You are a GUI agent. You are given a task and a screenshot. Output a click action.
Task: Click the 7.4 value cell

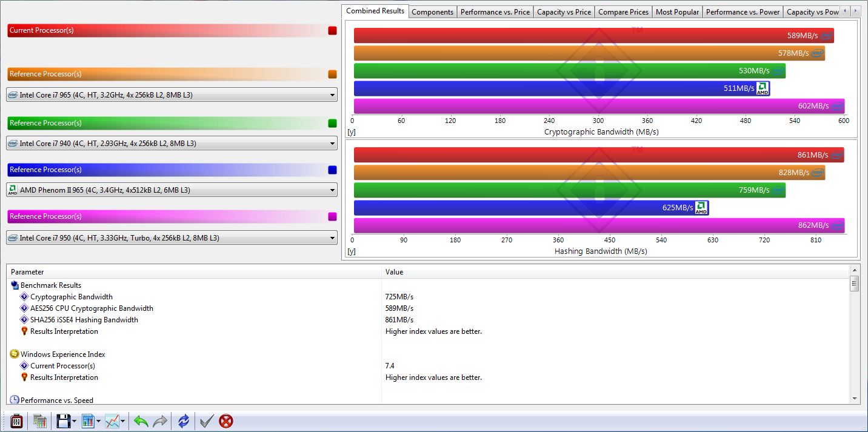tap(390, 366)
